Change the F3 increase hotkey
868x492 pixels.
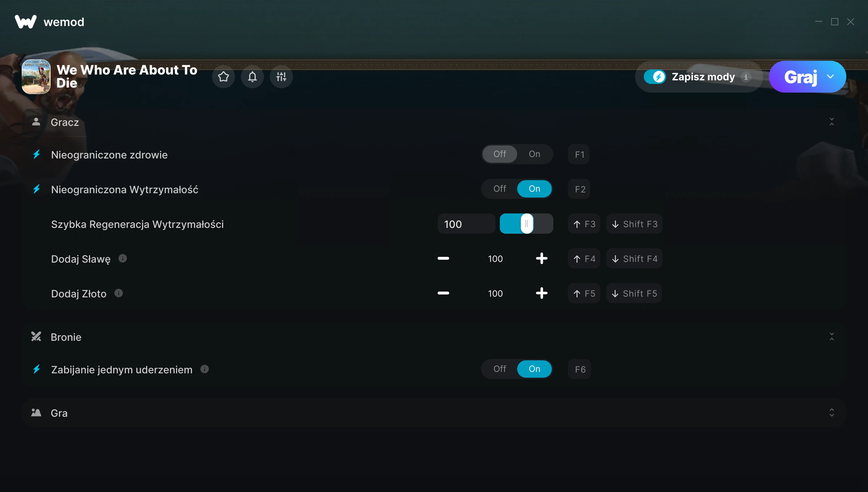584,224
